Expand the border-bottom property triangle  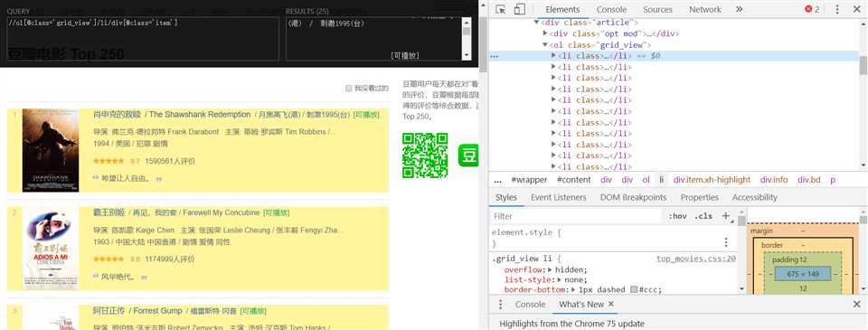pyautogui.click(x=573, y=289)
